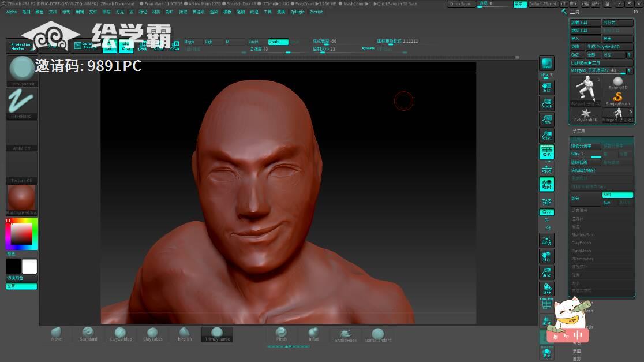Select the ClayBuildup brush

121,334
